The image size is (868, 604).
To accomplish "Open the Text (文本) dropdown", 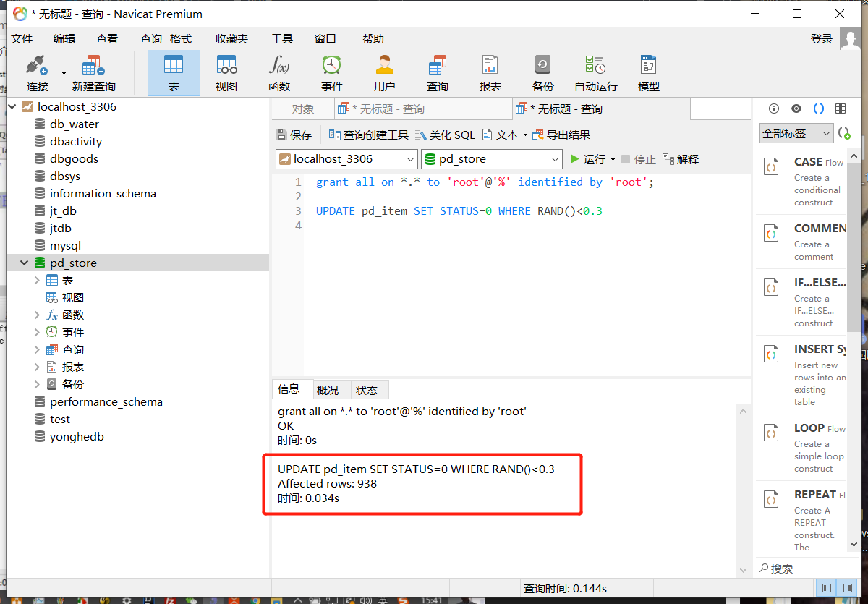I will (504, 135).
